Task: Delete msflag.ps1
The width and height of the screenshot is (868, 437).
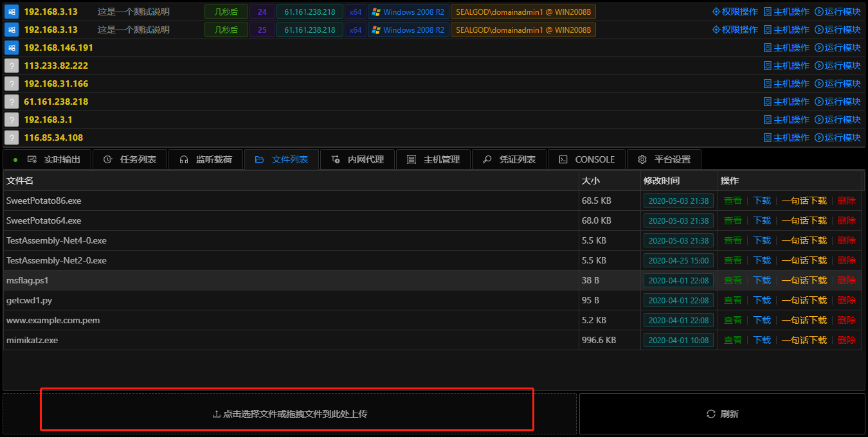Action: [x=847, y=280]
